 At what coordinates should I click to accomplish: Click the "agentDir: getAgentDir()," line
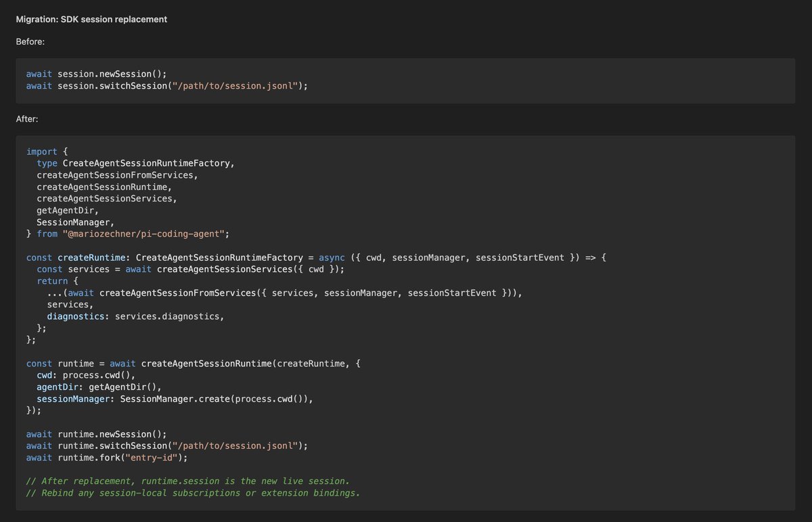(99, 387)
